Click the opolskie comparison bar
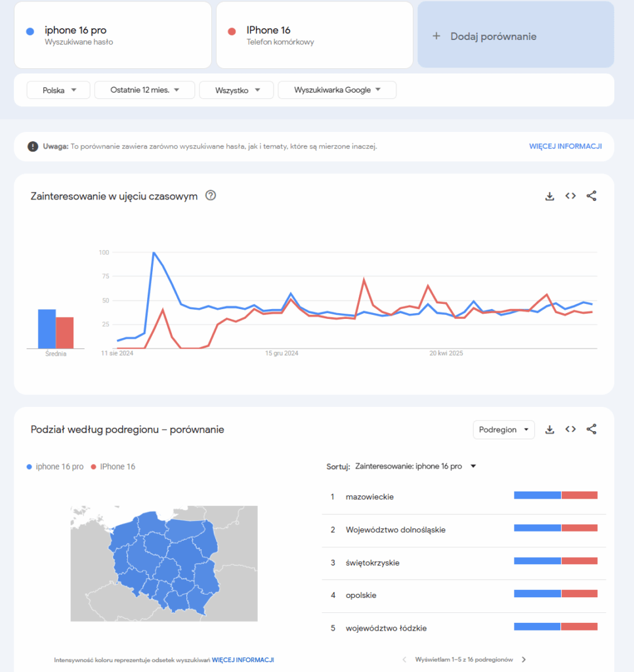The width and height of the screenshot is (634, 672). (x=555, y=593)
